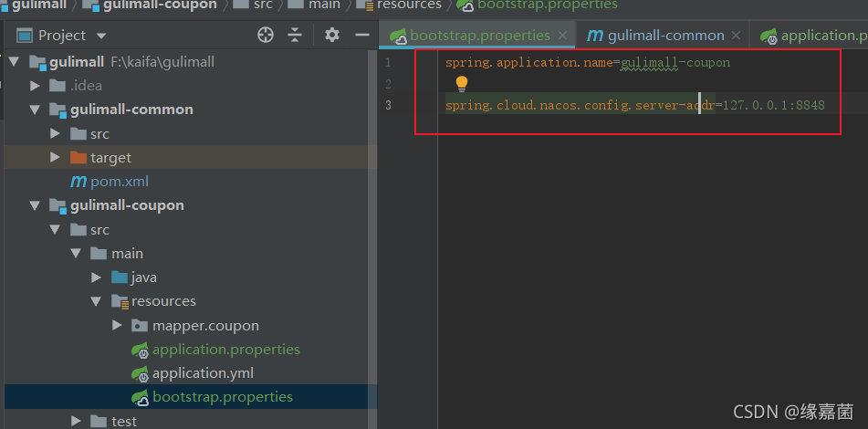Viewport: 868px width, 429px height.
Task: Click the gulimall root module icon
Action: (x=37, y=63)
